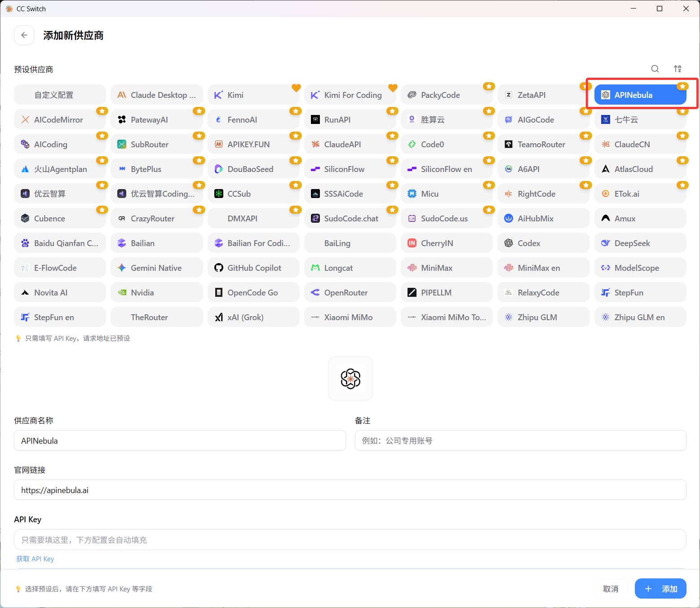Select the AiHubMix preset

(x=544, y=218)
